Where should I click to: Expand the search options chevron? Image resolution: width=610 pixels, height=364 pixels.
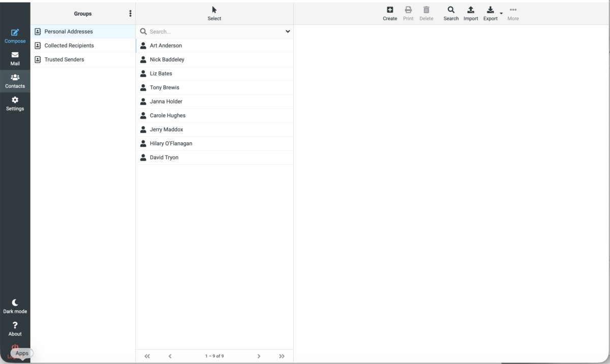[x=288, y=31]
